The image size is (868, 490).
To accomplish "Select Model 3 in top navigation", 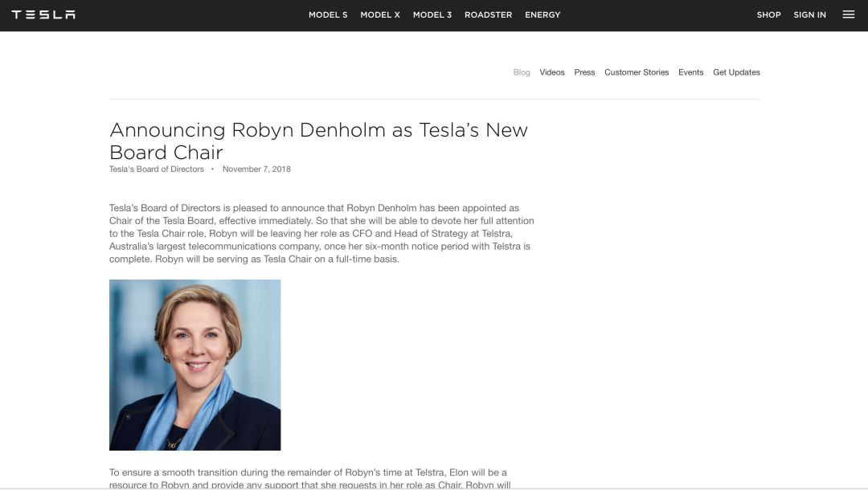I will click(x=432, y=14).
